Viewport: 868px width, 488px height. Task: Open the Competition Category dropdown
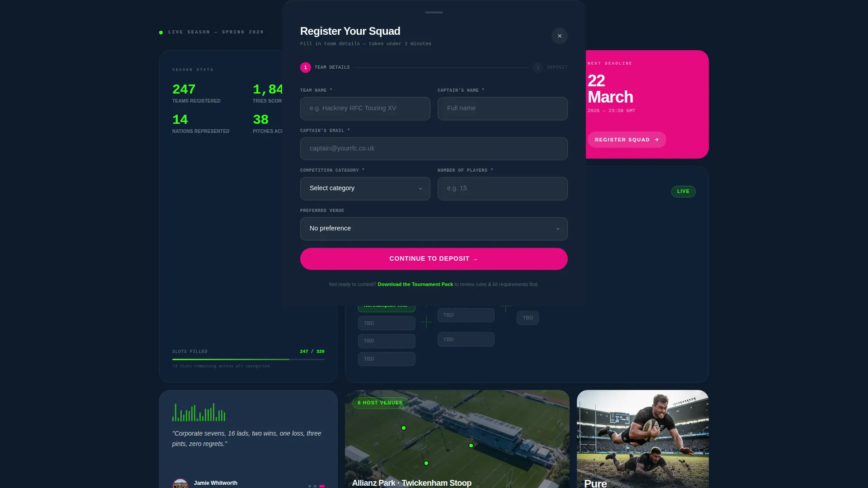(x=365, y=188)
